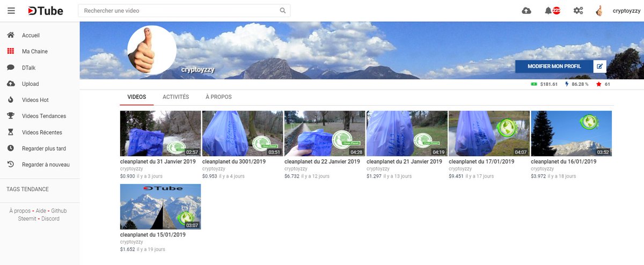Click title text cleanplanet du 16/01/2019
The image size is (644, 265).
point(563,161)
